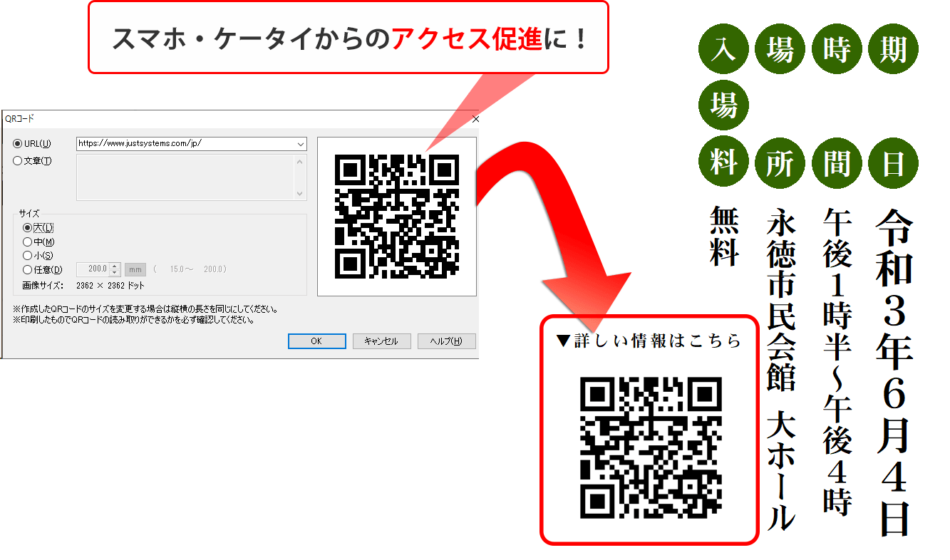Choose the 大(L) size option

point(28,228)
